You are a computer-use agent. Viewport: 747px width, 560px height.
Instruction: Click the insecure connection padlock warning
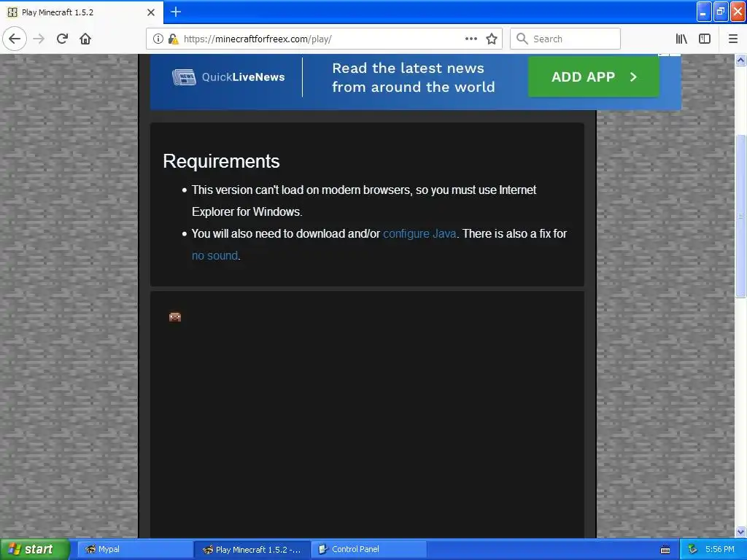pos(173,39)
